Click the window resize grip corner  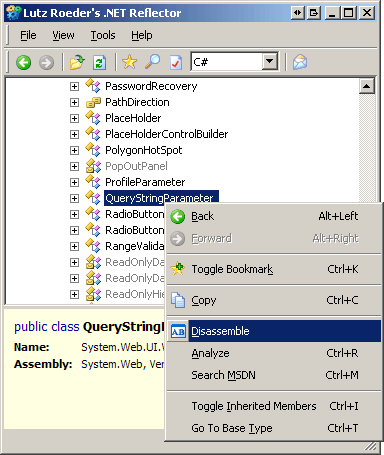371,445
